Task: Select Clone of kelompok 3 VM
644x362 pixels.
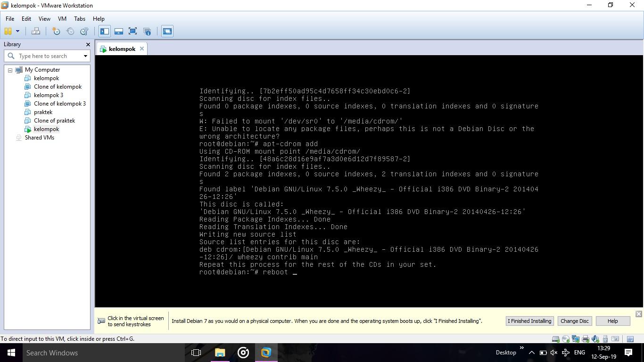Action: (x=59, y=104)
